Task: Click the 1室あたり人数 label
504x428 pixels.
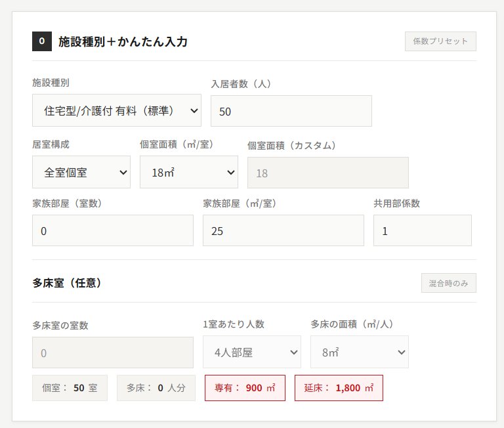Action: click(234, 324)
